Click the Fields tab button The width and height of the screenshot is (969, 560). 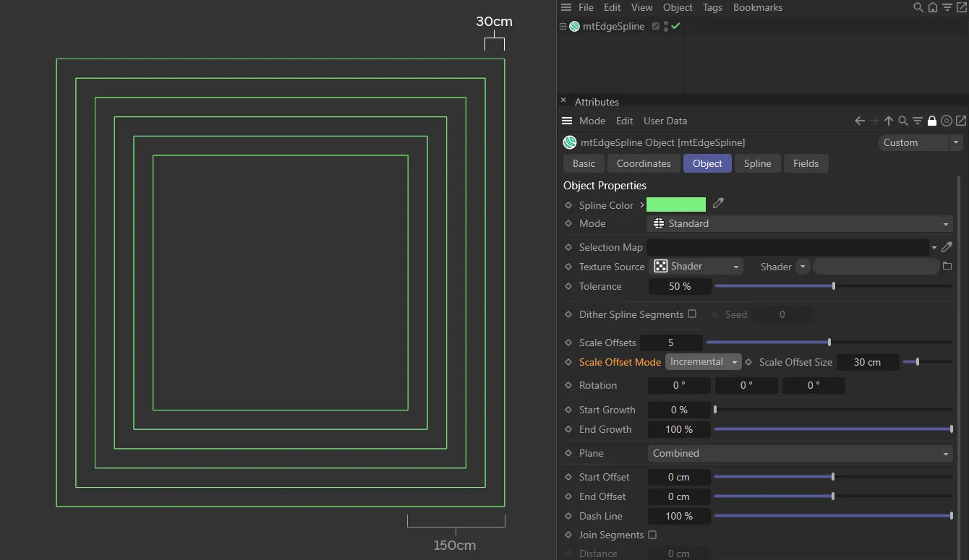(x=806, y=163)
